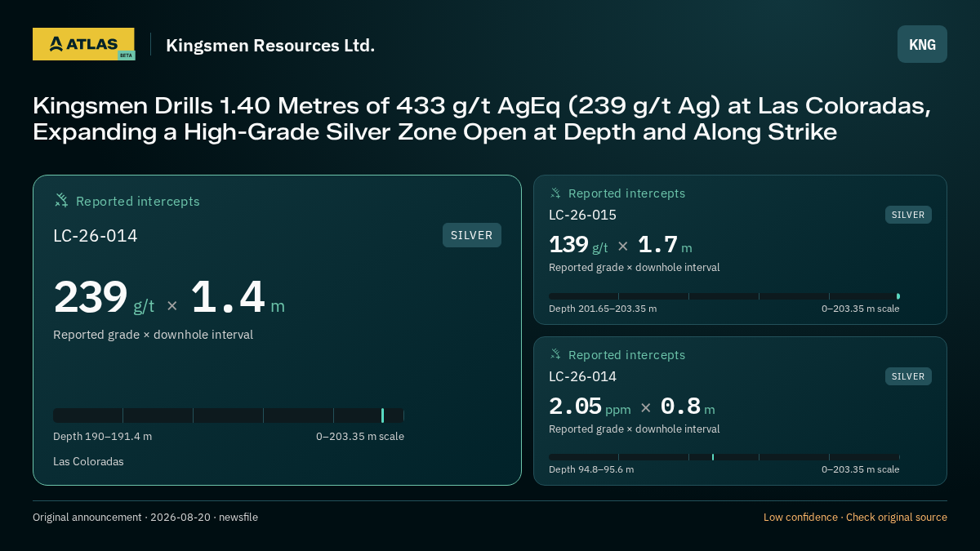Click the Las Coloradas location label

point(88,462)
